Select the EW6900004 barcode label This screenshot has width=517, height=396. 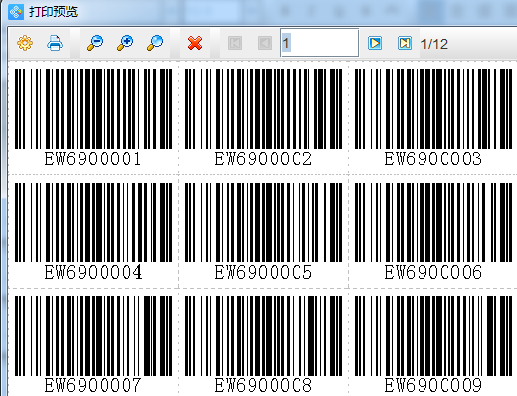coord(93,231)
